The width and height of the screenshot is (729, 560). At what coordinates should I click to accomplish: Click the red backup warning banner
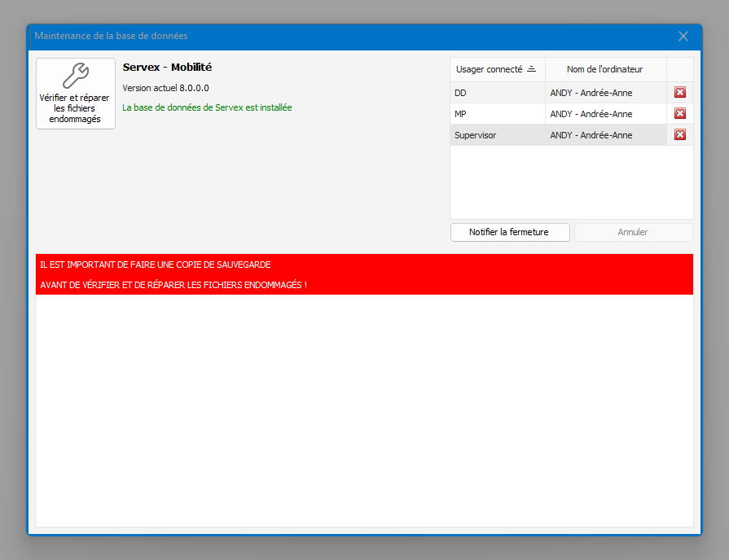(x=363, y=274)
